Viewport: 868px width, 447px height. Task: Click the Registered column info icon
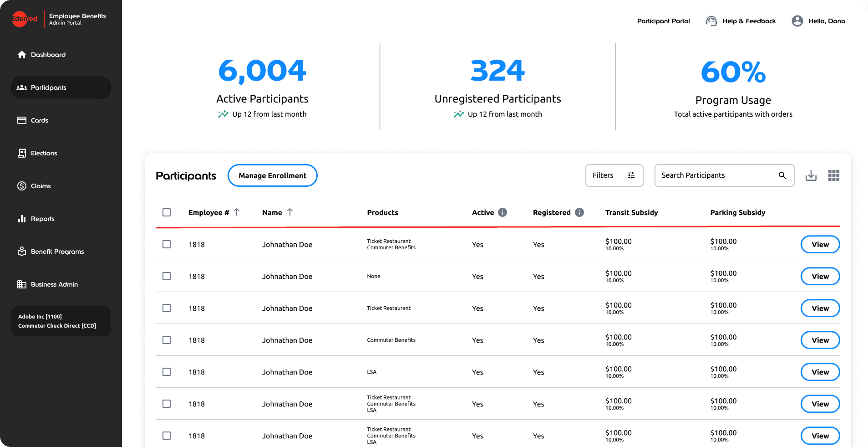click(x=579, y=212)
